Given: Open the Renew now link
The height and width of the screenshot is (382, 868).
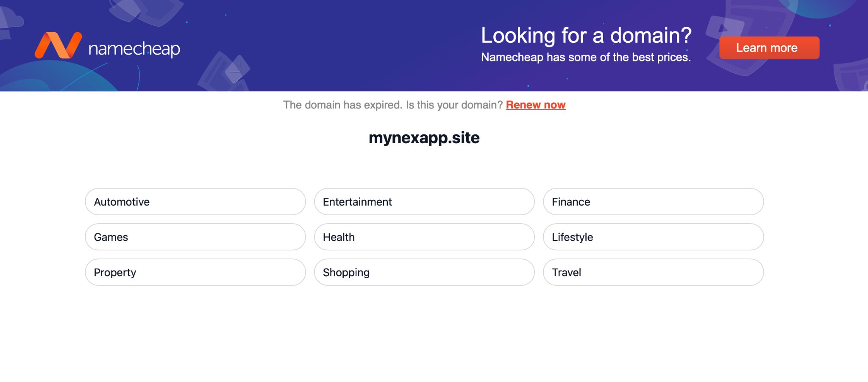Looking at the screenshot, I should pyautogui.click(x=536, y=105).
